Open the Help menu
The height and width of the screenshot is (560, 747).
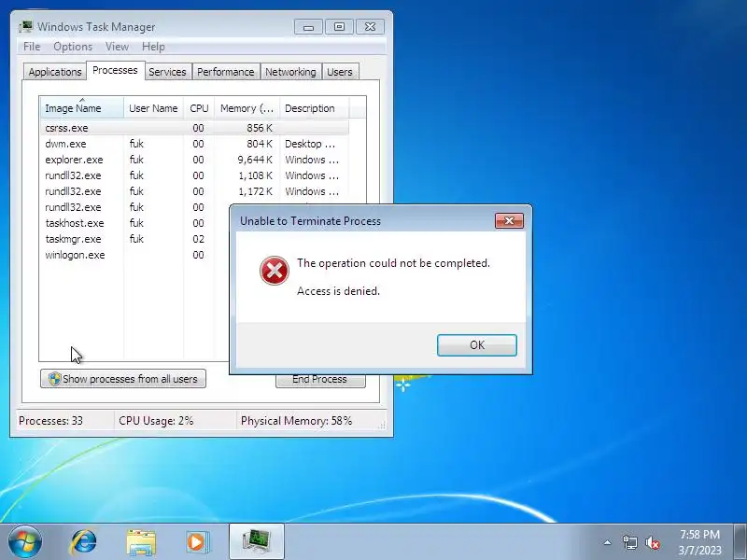pos(153,47)
